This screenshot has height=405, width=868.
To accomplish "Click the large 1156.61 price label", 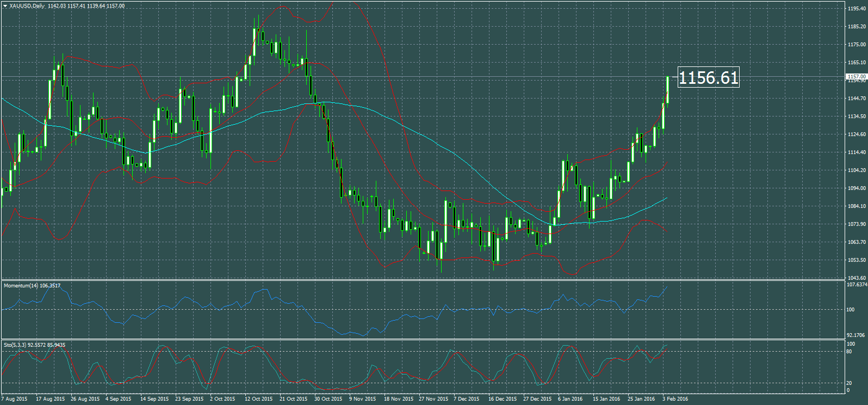I will (x=708, y=78).
